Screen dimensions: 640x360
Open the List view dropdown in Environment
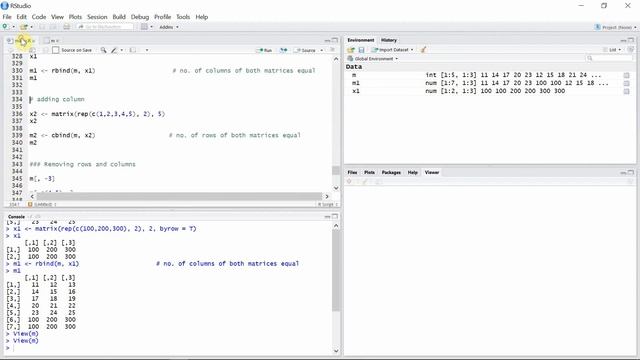coord(612,50)
